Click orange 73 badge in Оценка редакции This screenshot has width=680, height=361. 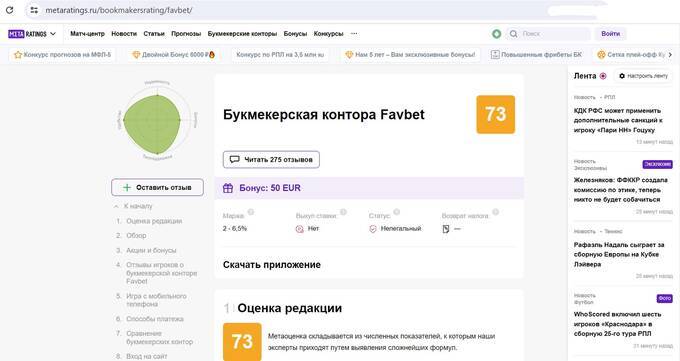click(x=242, y=341)
